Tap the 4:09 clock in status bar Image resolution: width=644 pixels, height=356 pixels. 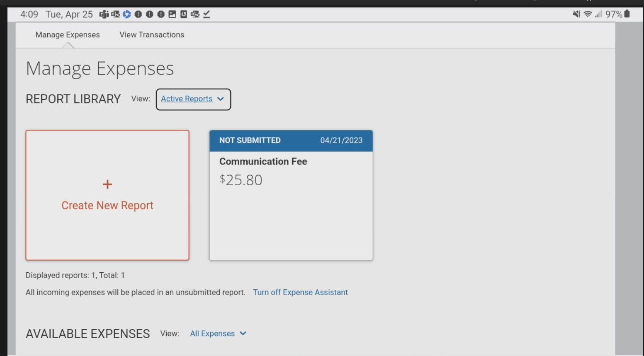pyautogui.click(x=29, y=15)
